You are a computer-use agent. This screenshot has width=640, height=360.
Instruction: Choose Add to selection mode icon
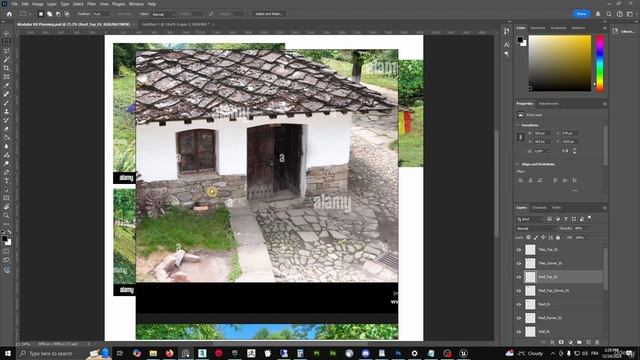pos(49,14)
